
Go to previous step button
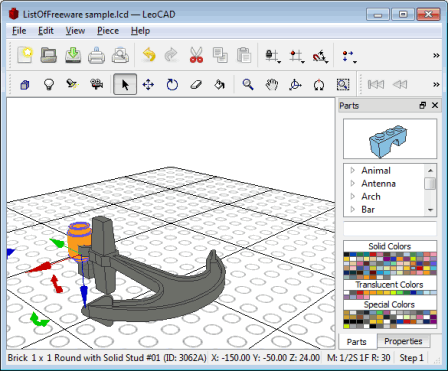click(x=400, y=85)
